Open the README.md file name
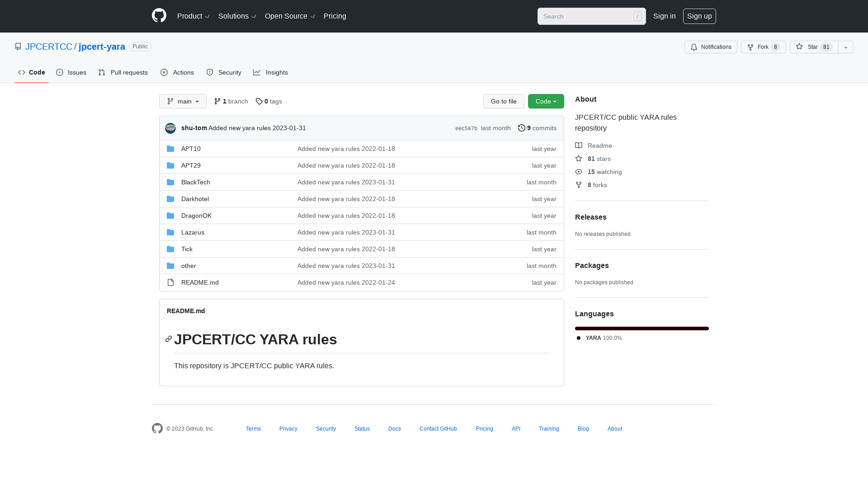 pyautogui.click(x=200, y=282)
